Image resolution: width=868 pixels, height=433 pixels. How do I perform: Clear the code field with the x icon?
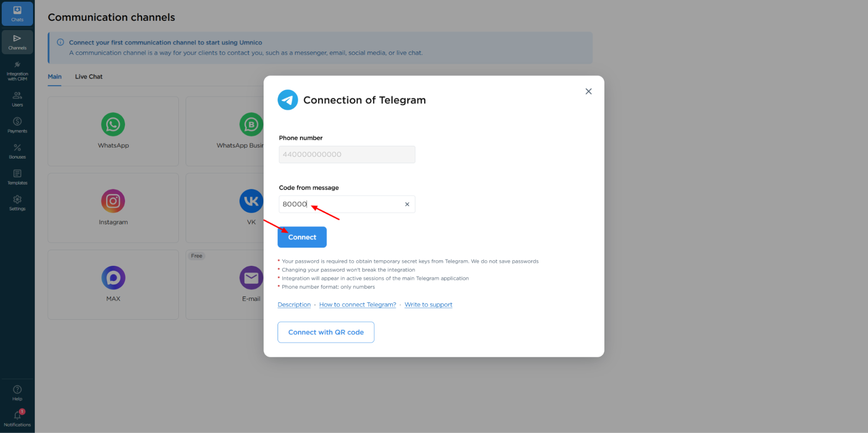tap(407, 204)
